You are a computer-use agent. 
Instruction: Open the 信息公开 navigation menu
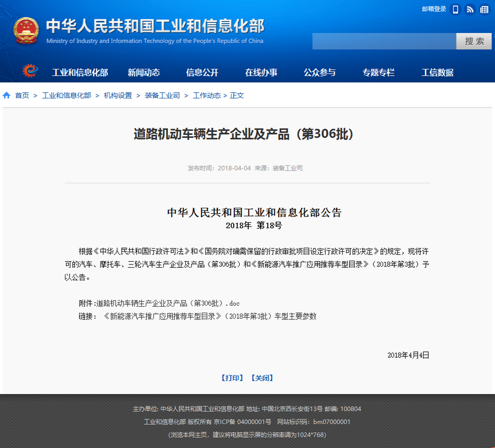(202, 73)
